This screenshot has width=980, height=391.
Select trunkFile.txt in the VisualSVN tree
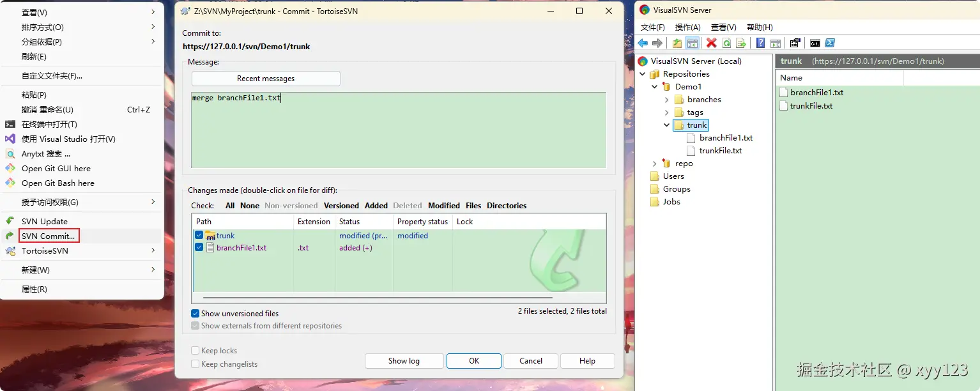point(721,151)
